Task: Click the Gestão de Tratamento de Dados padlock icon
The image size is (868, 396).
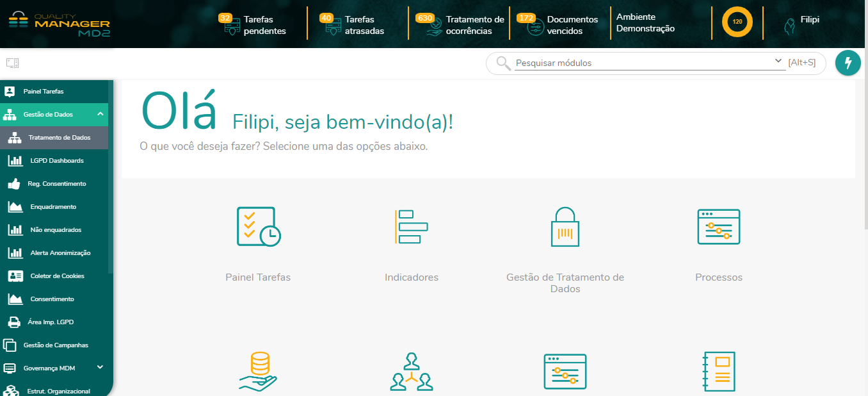Action: [565, 227]
